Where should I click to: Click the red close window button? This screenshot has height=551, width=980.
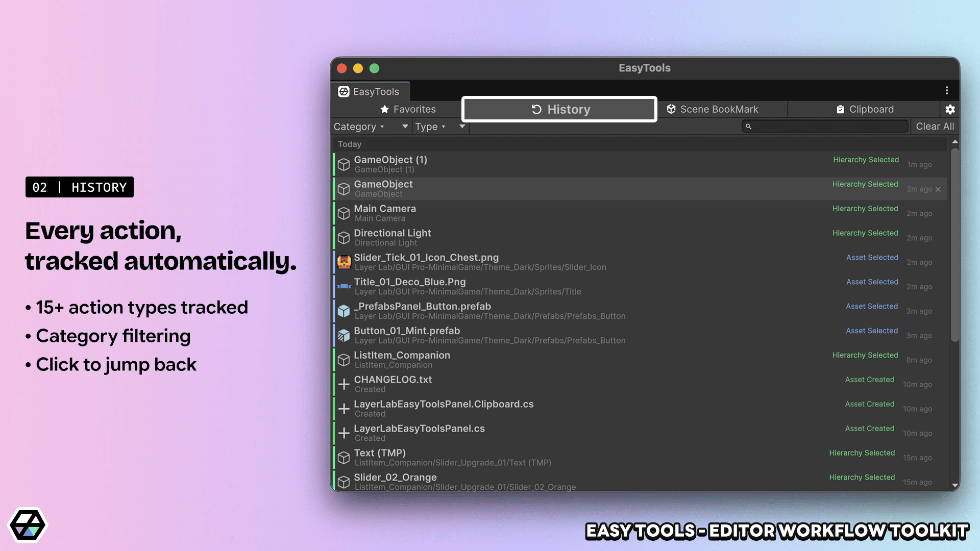coord(342,68)
